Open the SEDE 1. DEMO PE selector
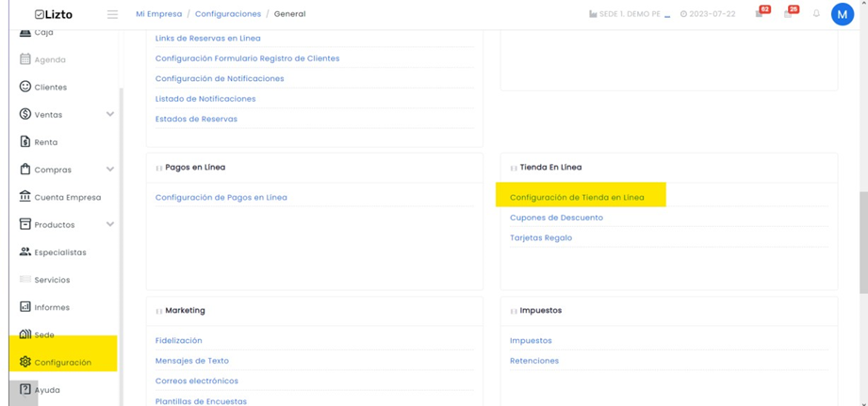 (630, 14)
